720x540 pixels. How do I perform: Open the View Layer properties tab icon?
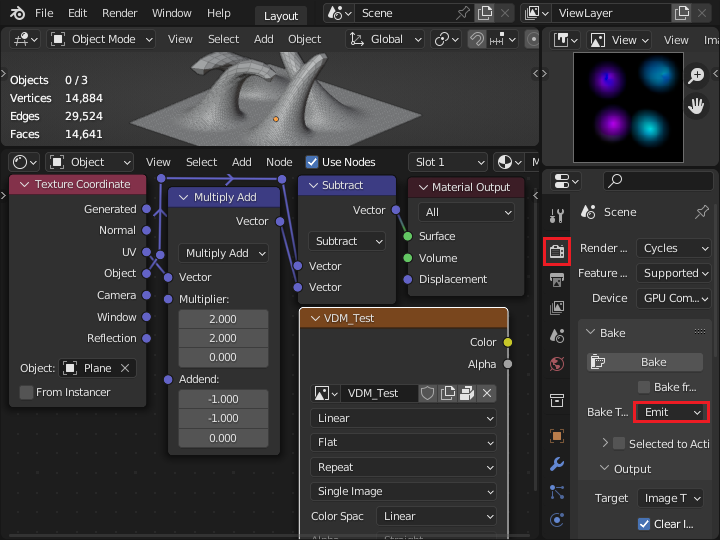(557, 307)
